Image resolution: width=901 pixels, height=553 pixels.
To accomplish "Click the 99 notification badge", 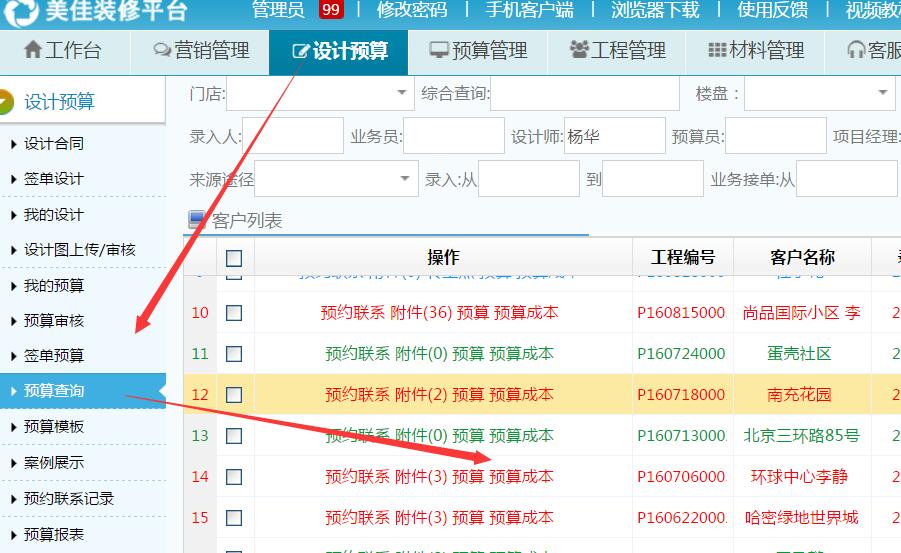I will (x=331, y=10).
